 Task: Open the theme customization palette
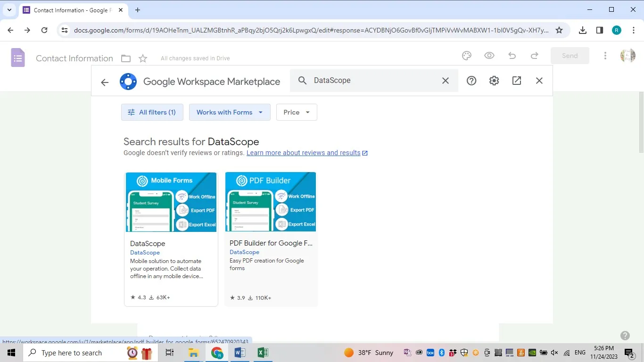[x=466, y=55]
